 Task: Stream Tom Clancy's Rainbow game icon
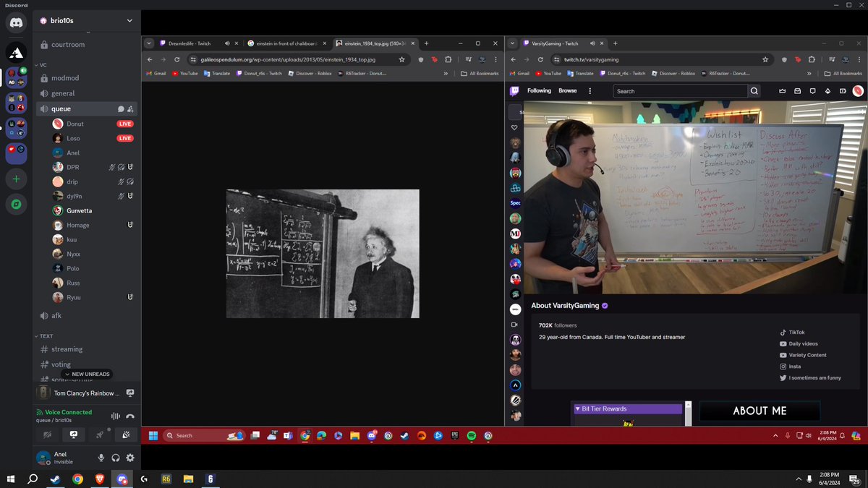[130, 393]
